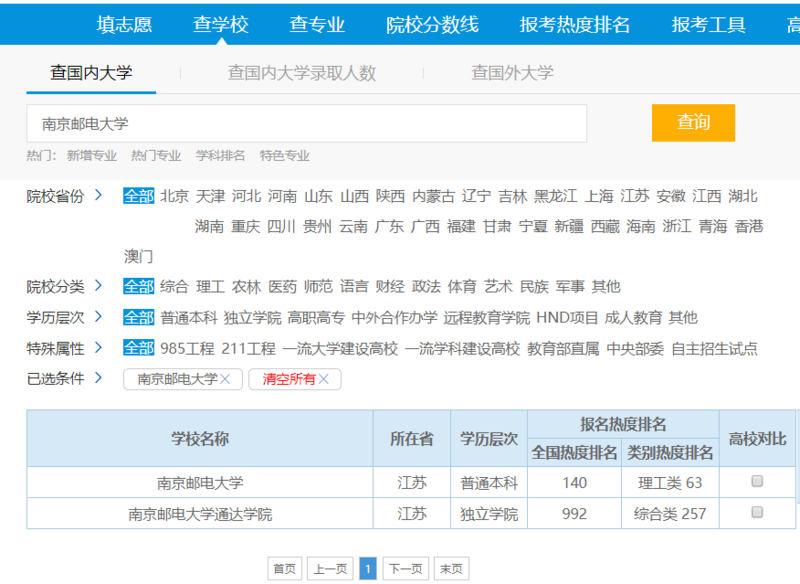
Task: Filter by 985工程 attribute
Action: [x=187, y=349]
